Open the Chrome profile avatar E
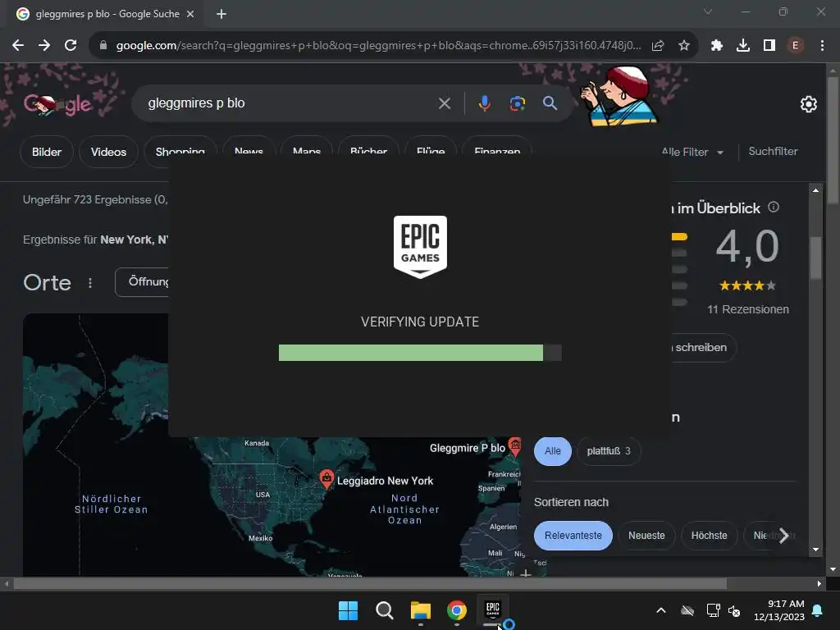 click(x=796, y=46)
